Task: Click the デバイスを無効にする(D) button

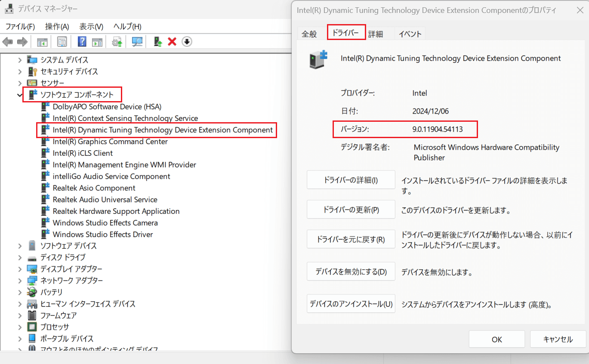Action: (351, 271)
